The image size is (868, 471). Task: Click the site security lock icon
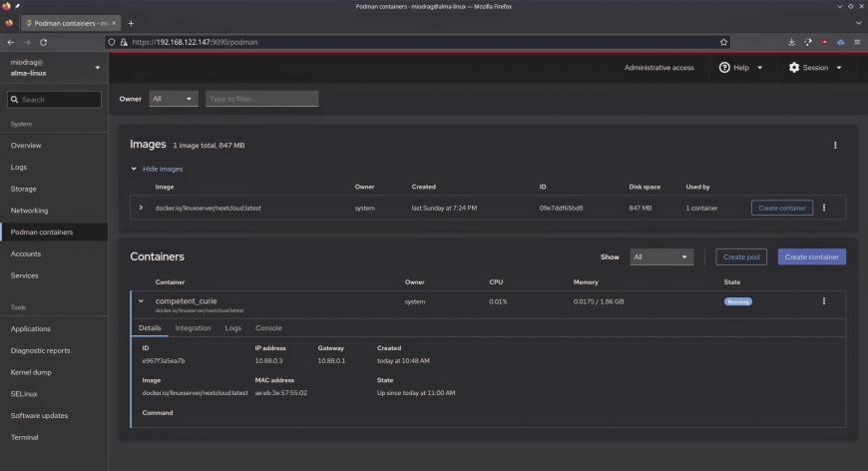tap(124, 42)
